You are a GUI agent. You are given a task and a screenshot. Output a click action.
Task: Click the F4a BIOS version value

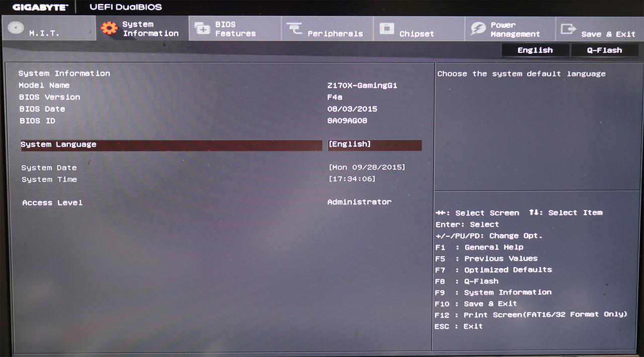click(x=335, y=97)
